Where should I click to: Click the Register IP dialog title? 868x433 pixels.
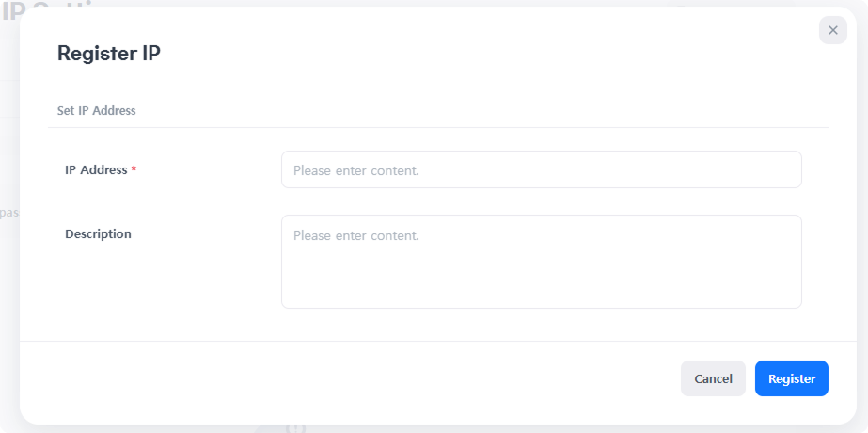109,53
